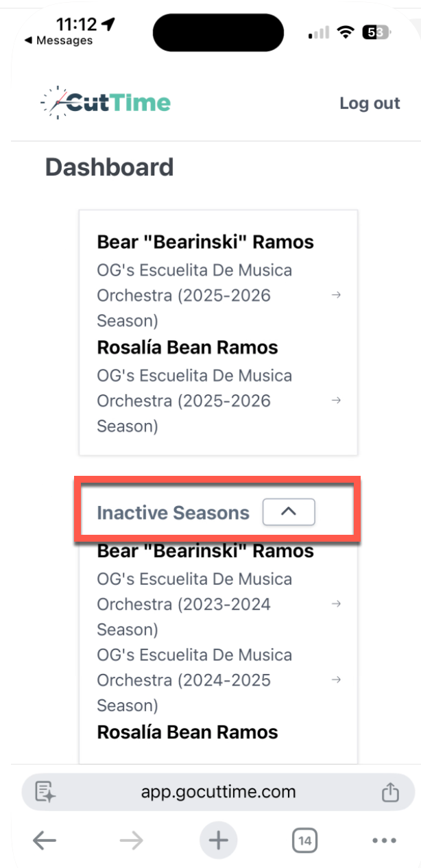The width and height of the screenshot is (421, 868).
Task: Click the CutTime clock logo
Action: pyautogui.click(x=106, y=103)
